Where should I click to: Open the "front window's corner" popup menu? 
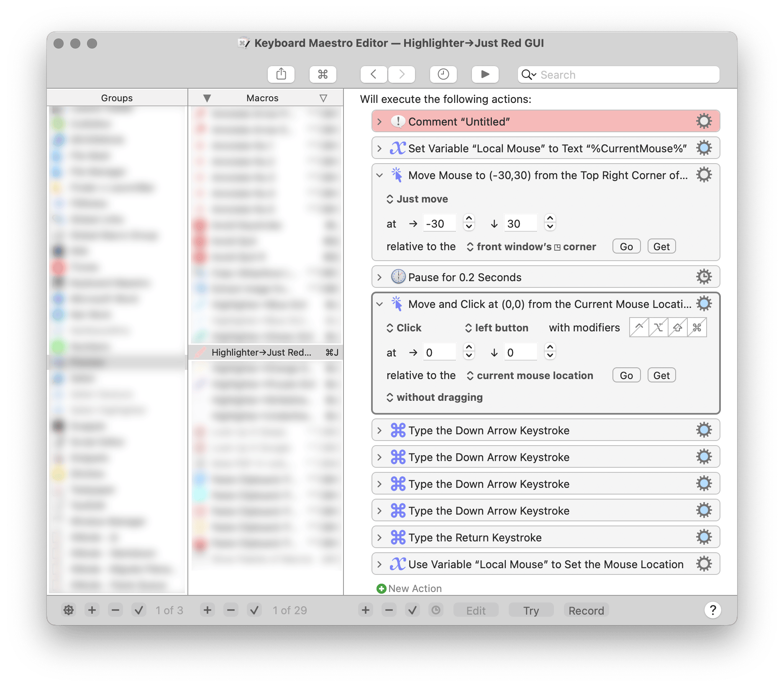click(531, 247)
